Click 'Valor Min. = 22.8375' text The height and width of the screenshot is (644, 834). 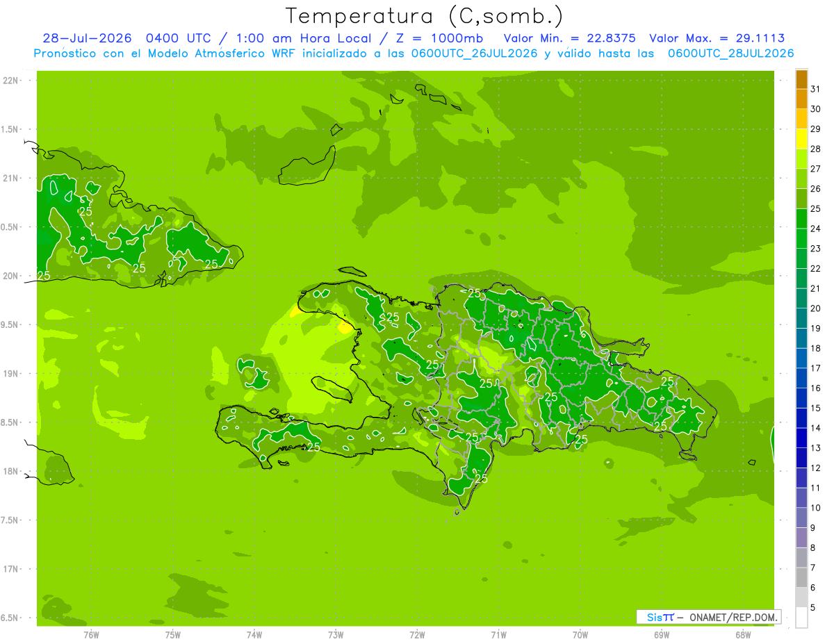569,38
